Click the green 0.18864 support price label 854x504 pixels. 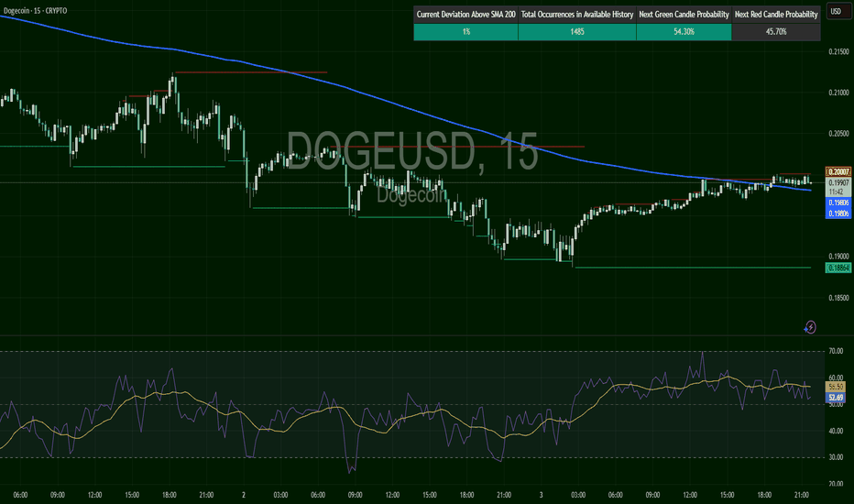pos(838,268)
